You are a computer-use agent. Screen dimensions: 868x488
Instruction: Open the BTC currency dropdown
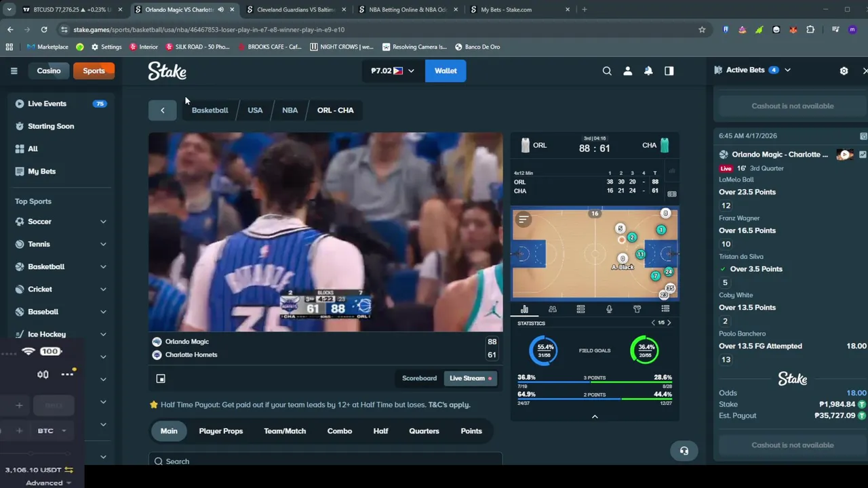click(x=51, y=430)
